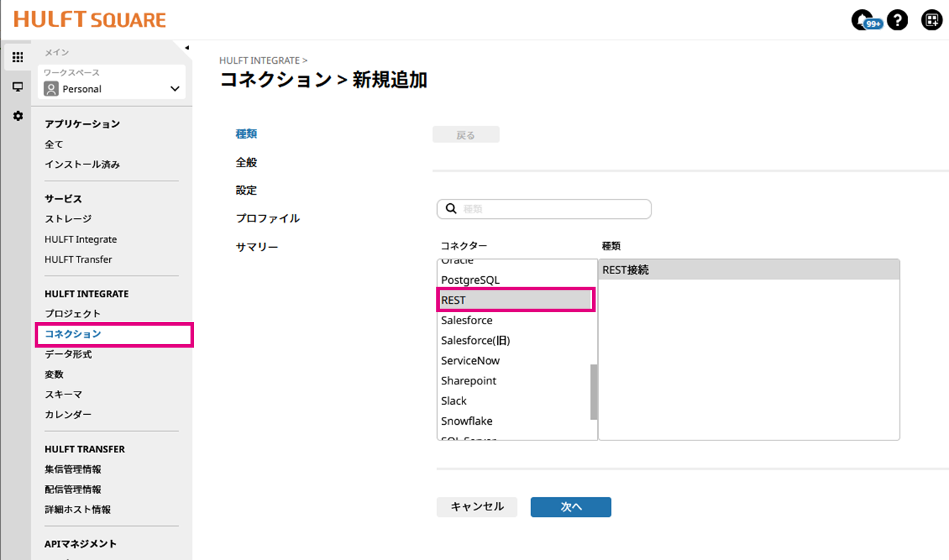Image resolution: width=949 pixels, height=560 pixels.
Task: Click the magnifier icon in the search box
Action: (451, 209)
